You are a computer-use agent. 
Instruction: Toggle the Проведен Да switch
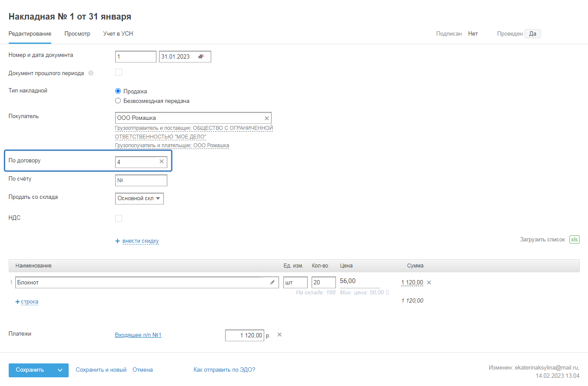click(533, 34)
